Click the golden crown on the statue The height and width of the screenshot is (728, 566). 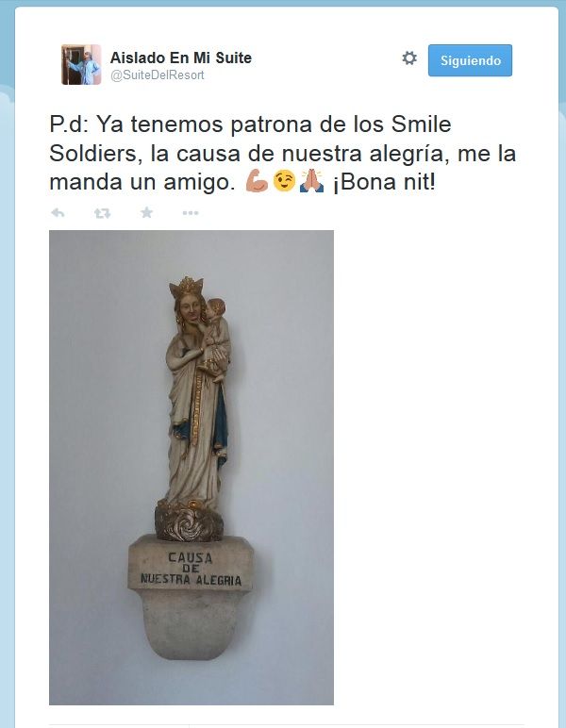pos(186,287)
